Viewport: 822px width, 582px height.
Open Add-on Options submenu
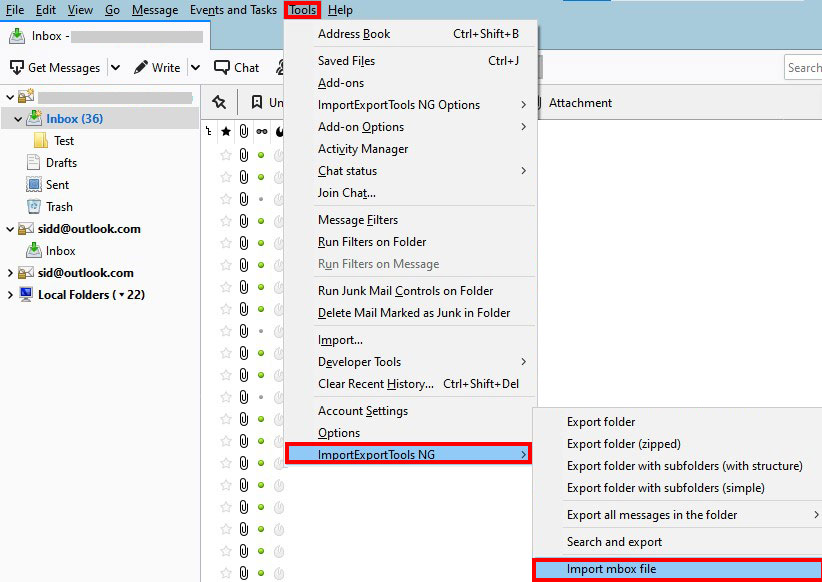click(x=410, y=127)
